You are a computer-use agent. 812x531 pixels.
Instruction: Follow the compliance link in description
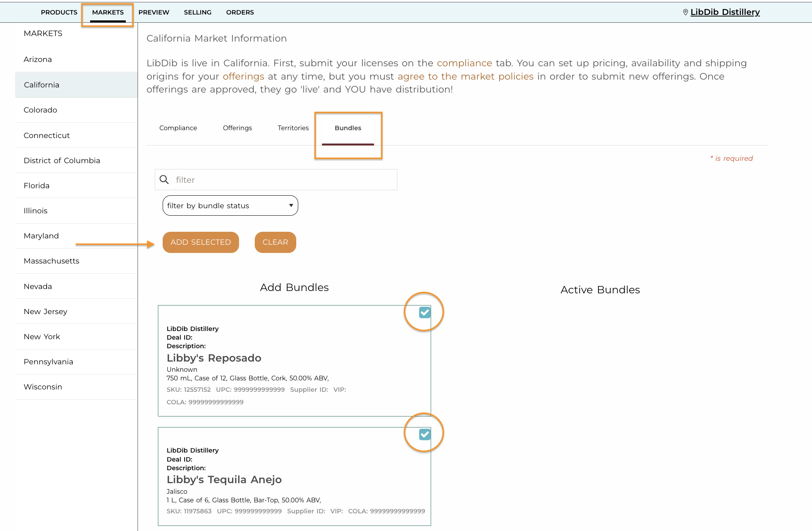tap(464, 63)
